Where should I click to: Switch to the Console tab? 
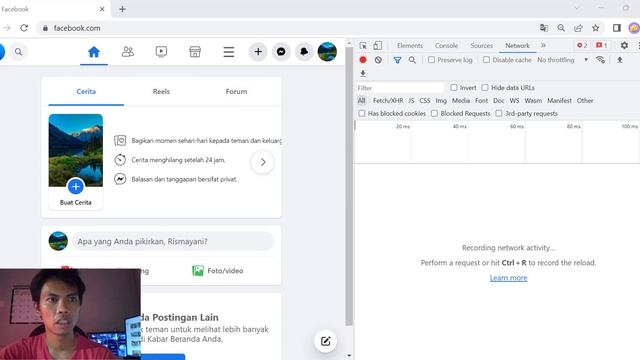click(x=446, y=45)
